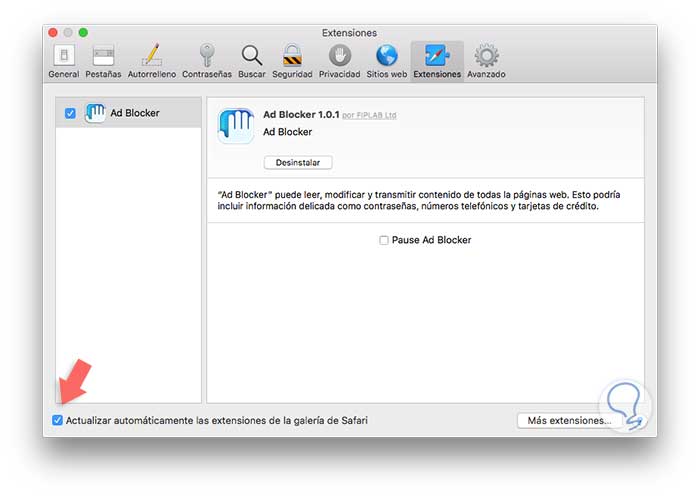Open the General preferences icon
Screen dimensions: 700x498
(x=64, y=56)
